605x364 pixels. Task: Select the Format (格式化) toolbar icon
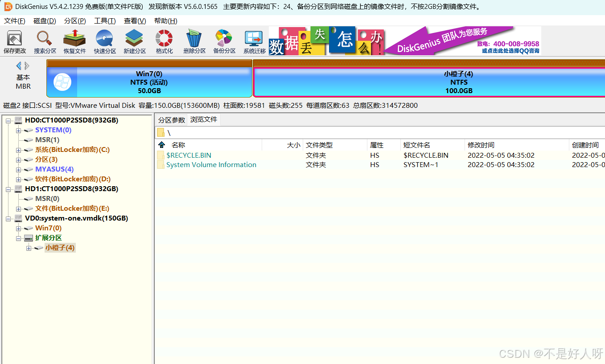[x=164, y=42]
